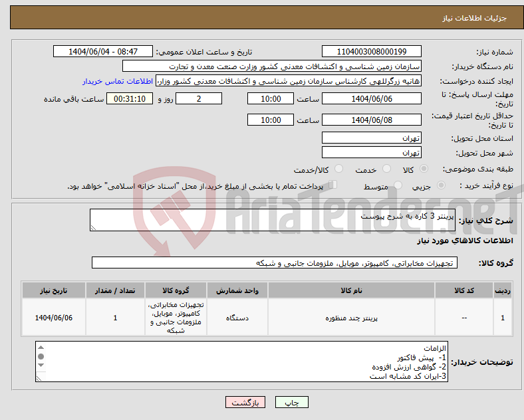Click the کد کالا column header
This screenshot has height=420, width=524.
[x=464, y=290]
